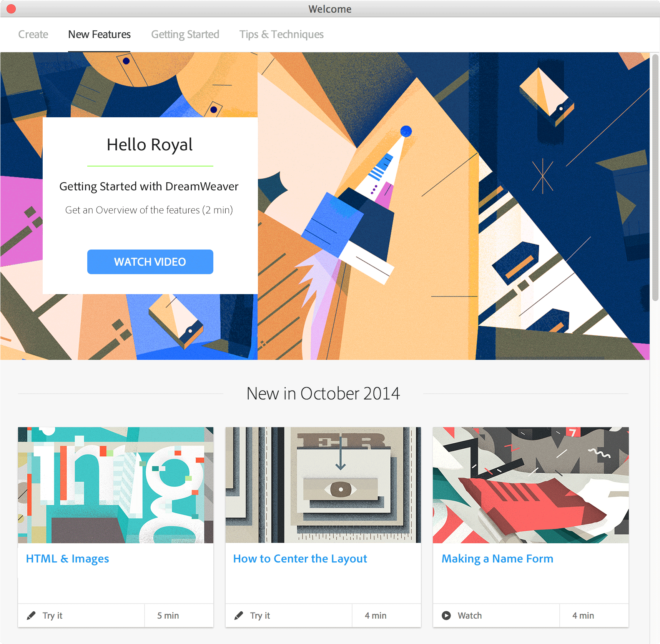Viewport: 660px width, 644px height.
Task: Click the play icon on Making a Name Form card
Action: click(x=446, y=616)
